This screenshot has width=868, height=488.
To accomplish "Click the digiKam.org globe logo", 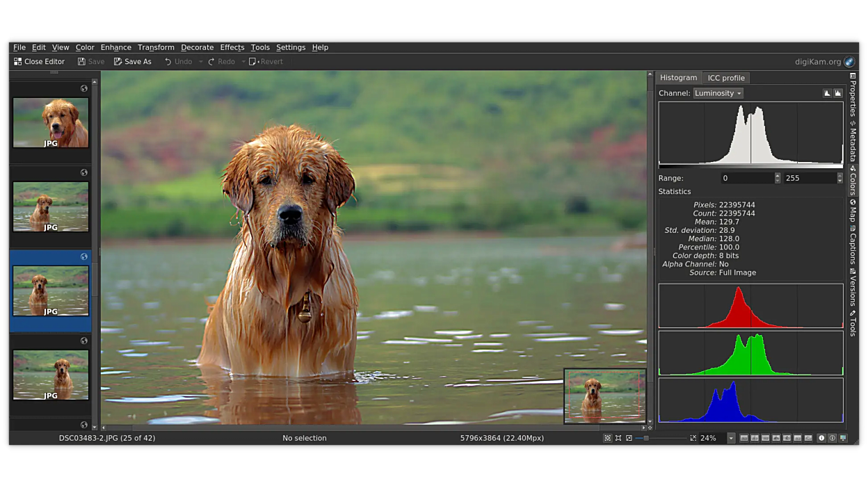I will (x=849, y=62).
